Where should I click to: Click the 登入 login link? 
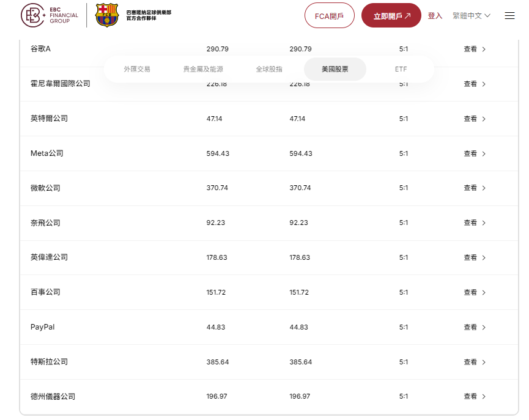[435, 16]
